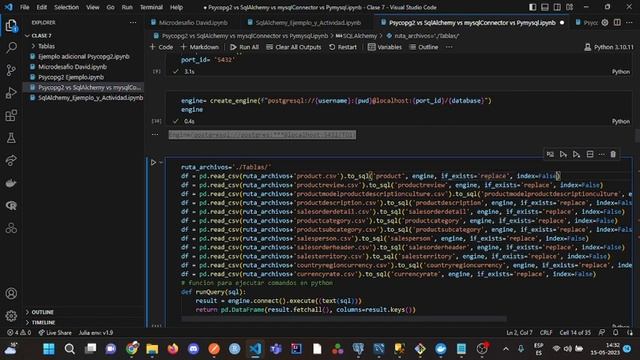Open the Variables panel

tap(385, 47)
